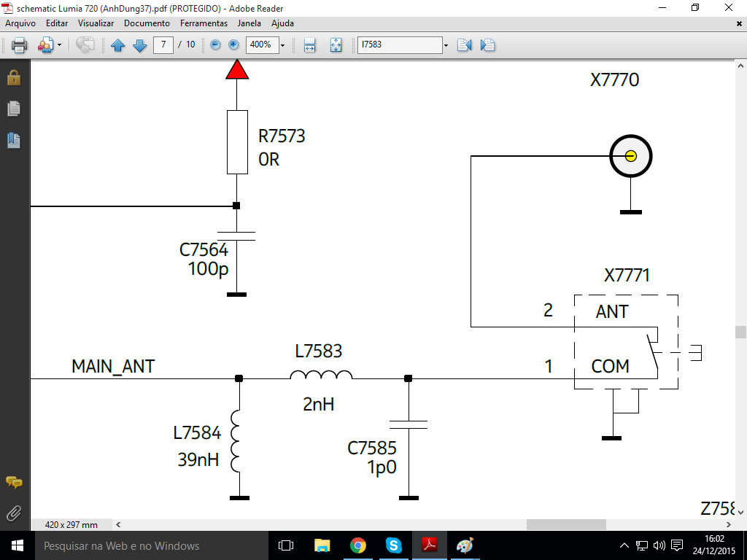Zoom out using the minus button
This screenshot has height=560, width=747.
pyautogui.click(x=215, y=44)
